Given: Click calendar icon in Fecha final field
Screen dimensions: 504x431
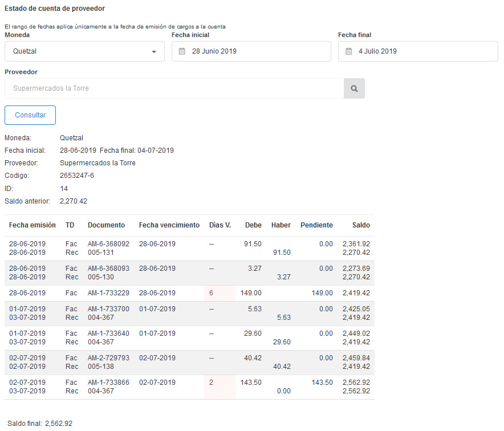Looking at the screenshot, I should (x=348, y=51).
